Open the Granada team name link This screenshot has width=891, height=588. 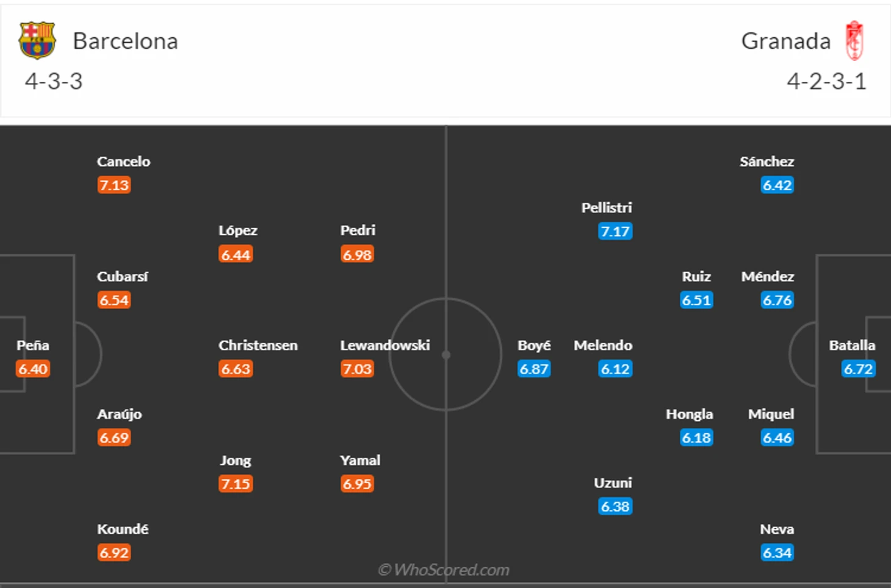point(785,41)
